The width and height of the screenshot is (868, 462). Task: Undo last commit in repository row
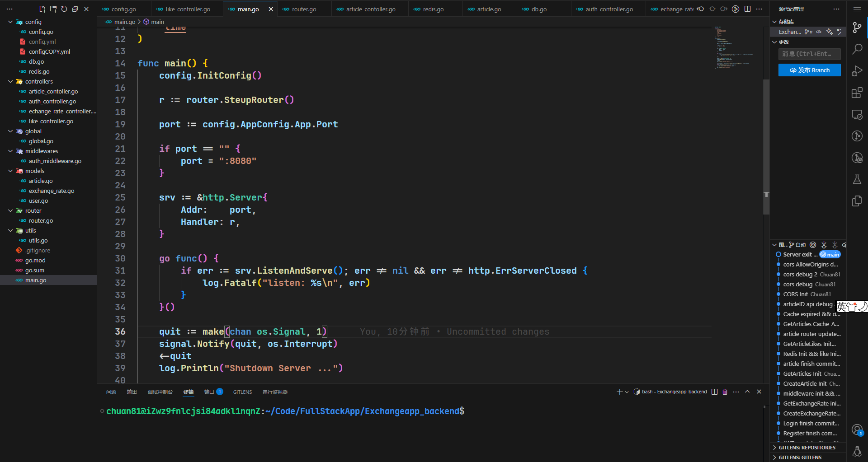tap(839, 32)
